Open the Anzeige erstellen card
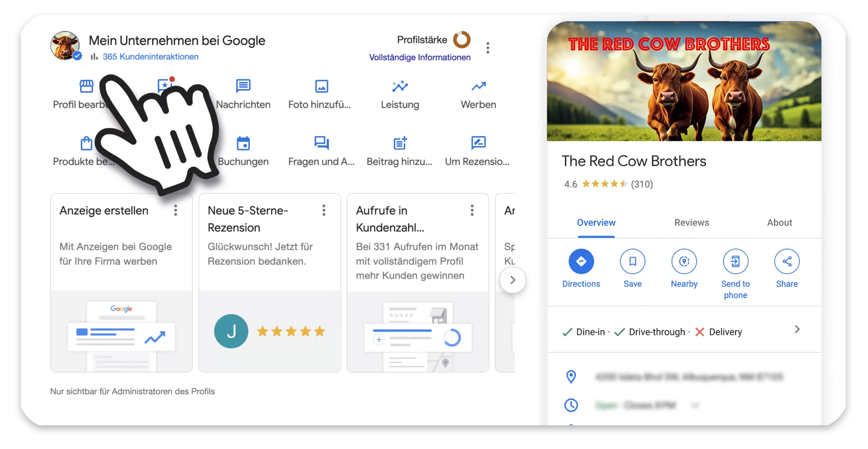The width and height of the screenshot is (868, 449). pyautogui.click(x=121, y=283)
